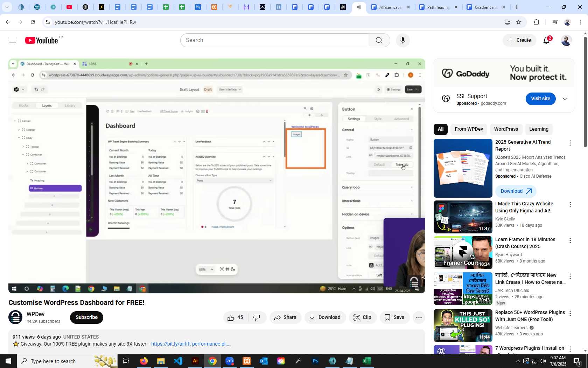Open Chrome three-dot menu
588x368 pixels.
580,22
